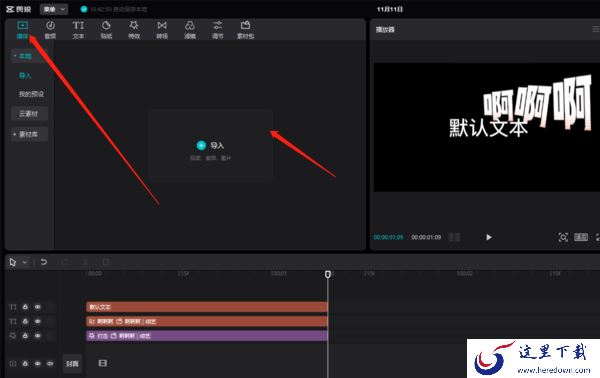Click the preview zoom focus icon
The image size is (600, 378).
(563, 237)
